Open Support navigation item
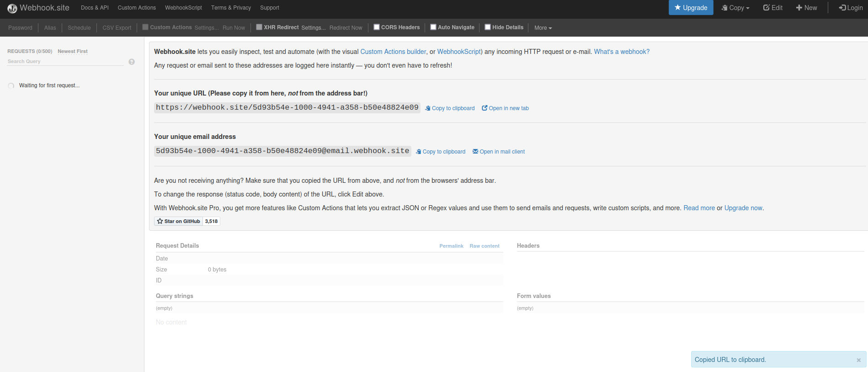Viewport: 868px width, 372px height. [x=270, y=8]
